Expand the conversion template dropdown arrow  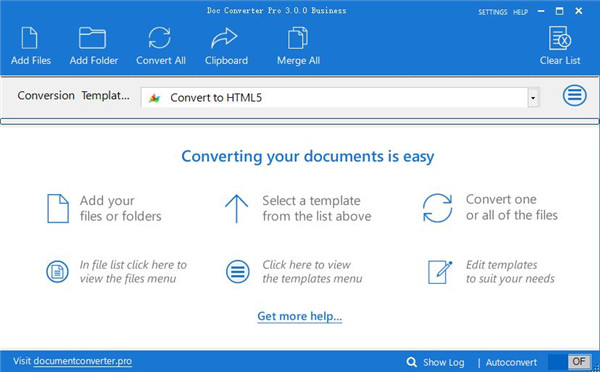(533, 98)
